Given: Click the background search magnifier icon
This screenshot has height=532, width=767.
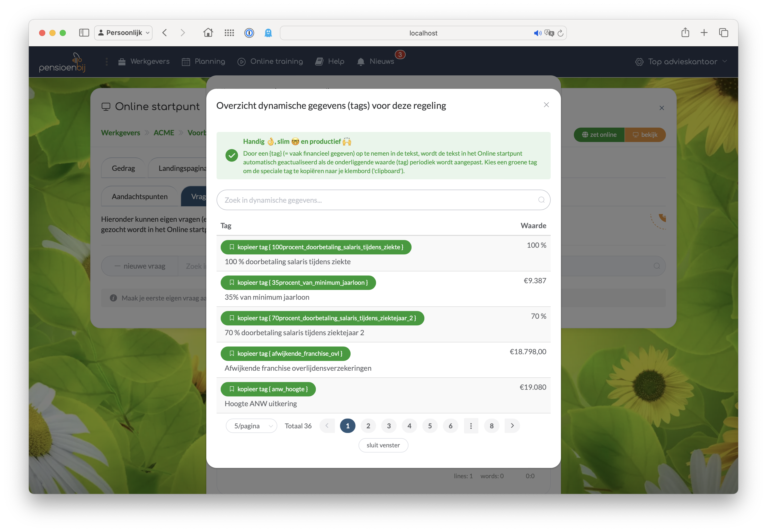Looking at the screenshot, I should pos(657,266).
